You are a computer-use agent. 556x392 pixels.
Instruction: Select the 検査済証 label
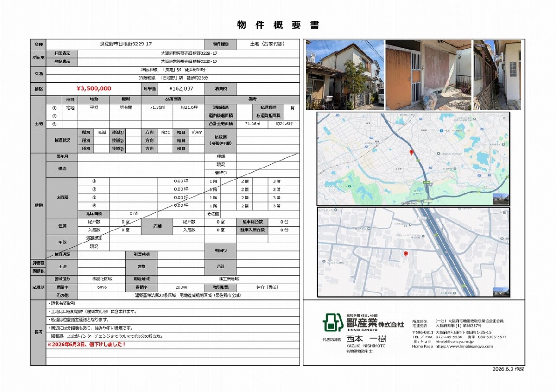point(62,255)
